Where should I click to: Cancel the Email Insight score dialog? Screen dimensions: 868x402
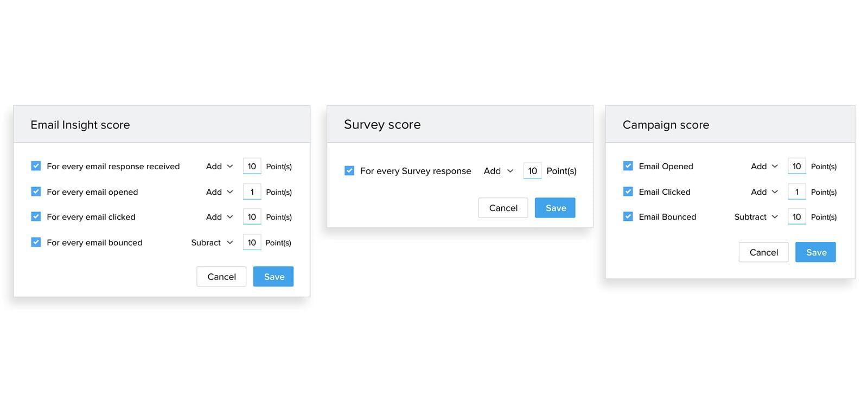click(221, 277)
